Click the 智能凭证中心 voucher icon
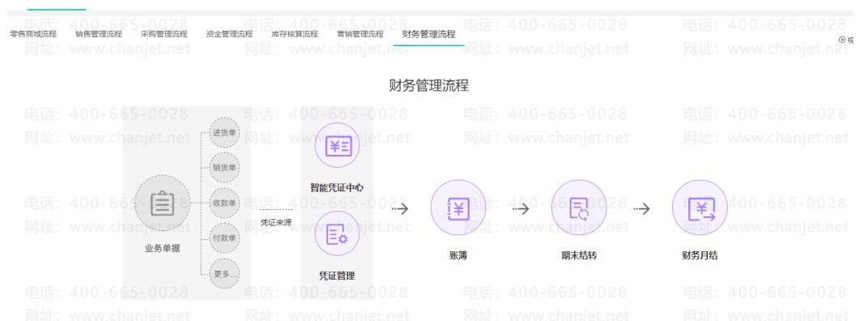The image size is (868, 321). pyautogui.click(x=337, y=145)
